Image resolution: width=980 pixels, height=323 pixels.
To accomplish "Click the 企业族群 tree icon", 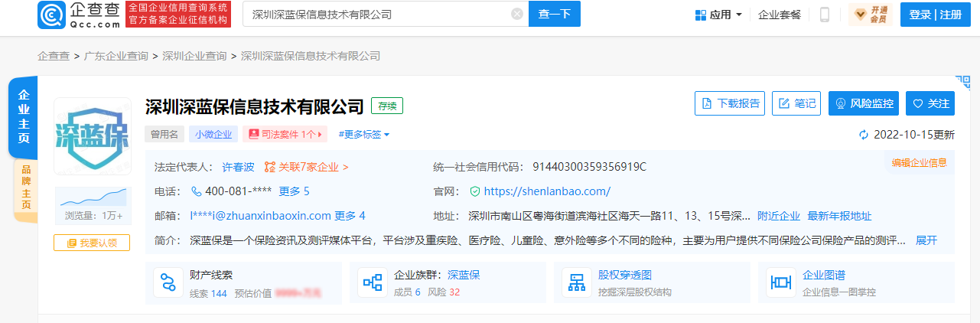I will (x=373, y=282).
